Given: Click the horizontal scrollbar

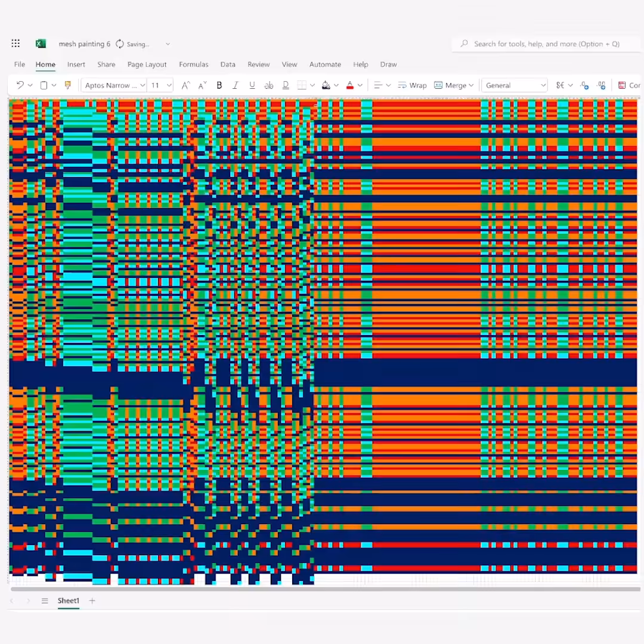Looking at the screenshot, I should [x=325, y=589].
